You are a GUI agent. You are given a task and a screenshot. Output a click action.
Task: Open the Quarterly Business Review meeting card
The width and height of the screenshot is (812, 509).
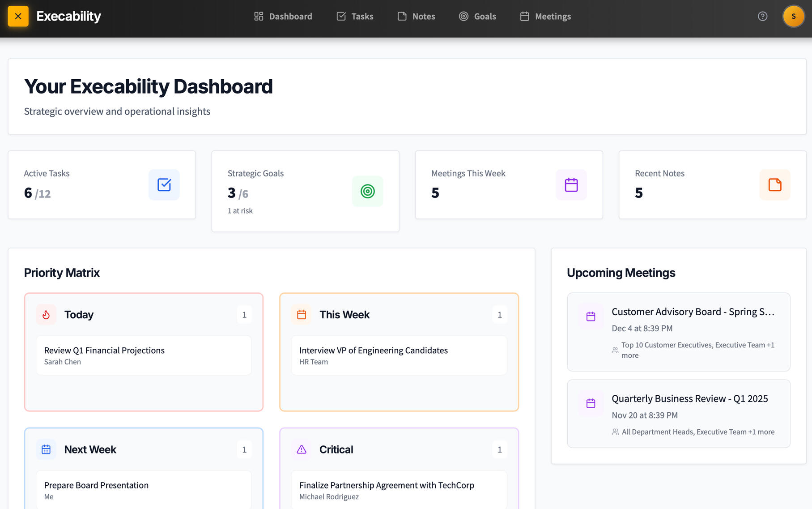tap(678, 414)
